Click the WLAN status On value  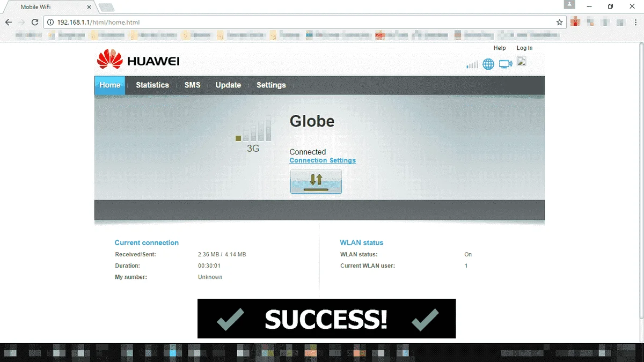468,255
